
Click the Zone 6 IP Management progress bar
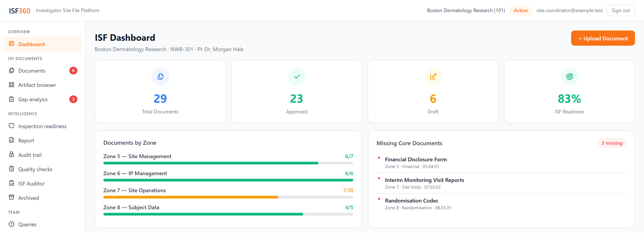[228, 180]
